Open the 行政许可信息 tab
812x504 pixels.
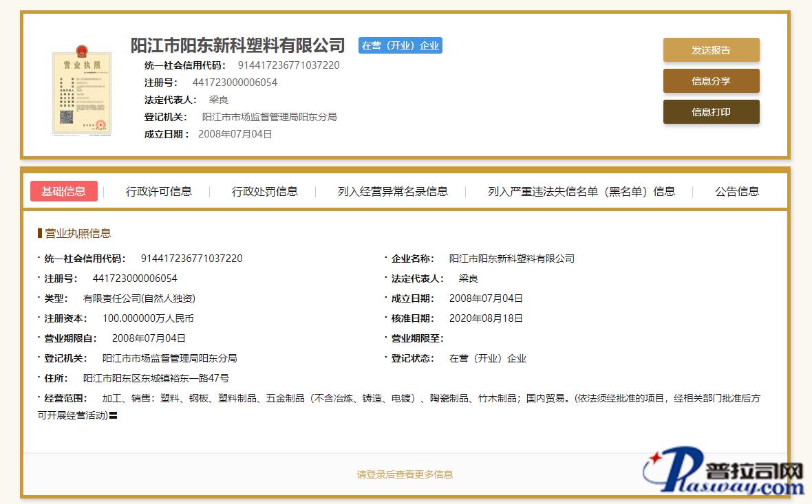(158, 191)
